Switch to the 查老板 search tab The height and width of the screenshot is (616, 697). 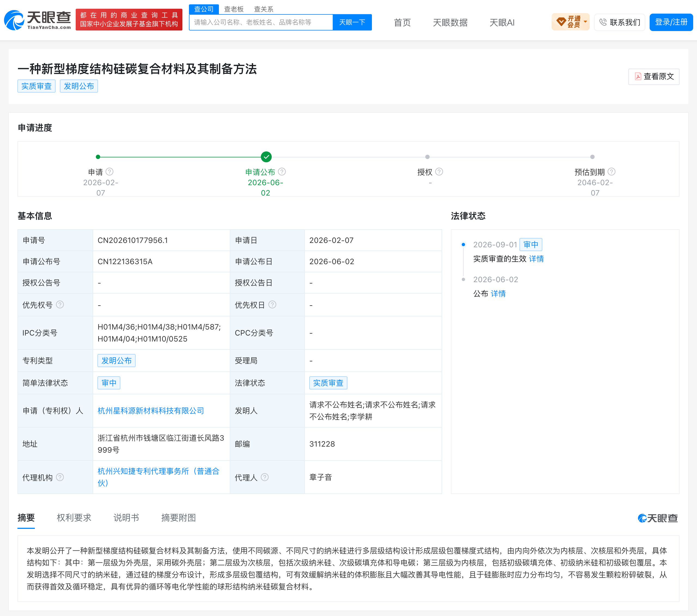tap(234, 9)
